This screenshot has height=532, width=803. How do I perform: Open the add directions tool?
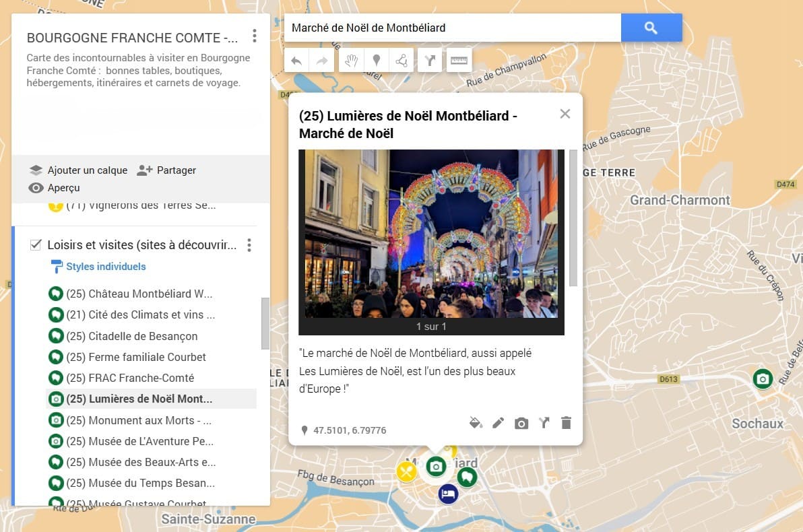[429, 60]
